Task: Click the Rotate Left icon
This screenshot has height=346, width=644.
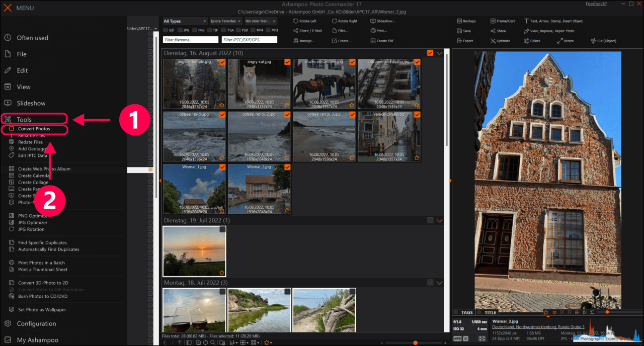Action: [296, 21]
